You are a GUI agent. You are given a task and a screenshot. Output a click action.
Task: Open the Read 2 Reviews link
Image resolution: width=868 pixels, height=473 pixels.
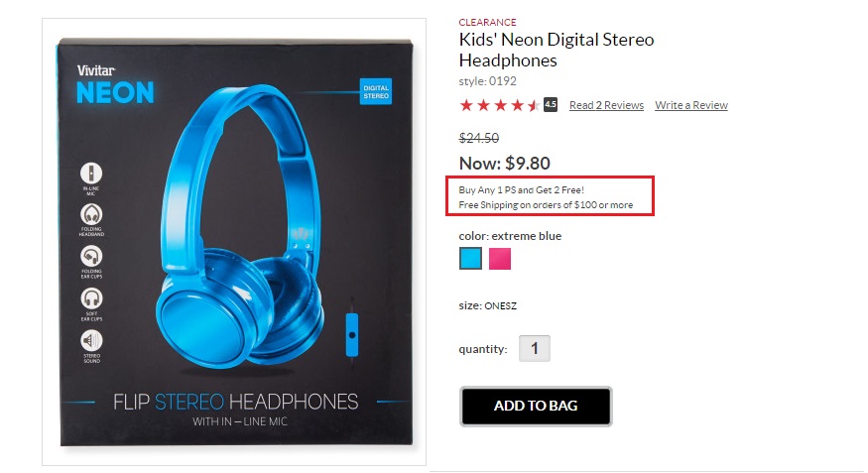point(606,105)
